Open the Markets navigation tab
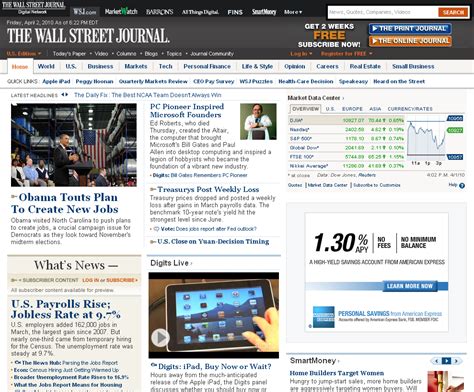The height and width of the screenshot is (392, 474). point(136,66)
